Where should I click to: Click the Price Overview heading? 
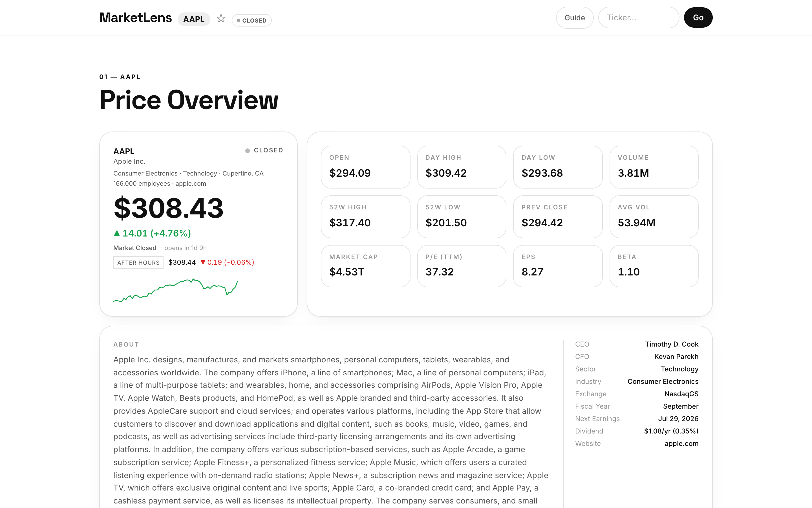coord(189,100)
